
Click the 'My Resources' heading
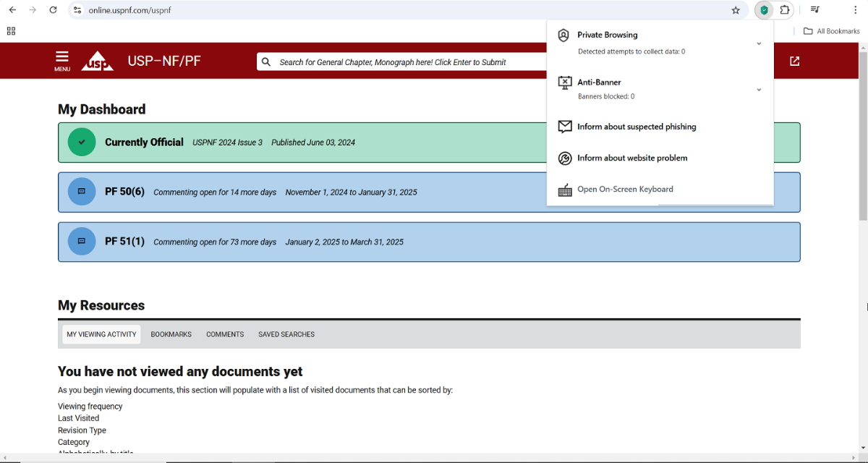tap(101, 305)
